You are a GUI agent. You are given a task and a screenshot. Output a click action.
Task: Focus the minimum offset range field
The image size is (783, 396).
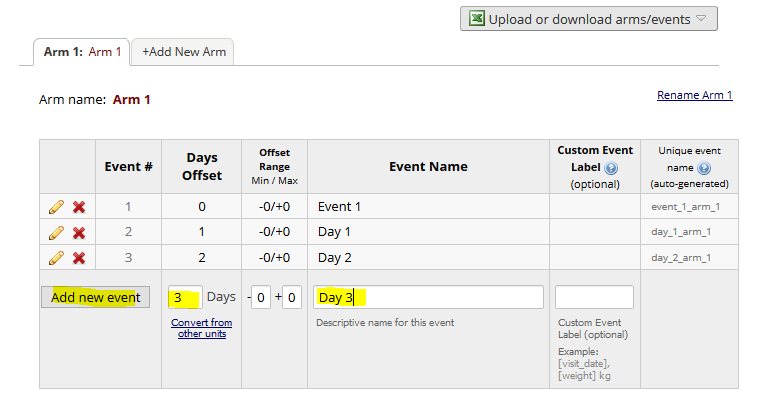tap(261, 297)
